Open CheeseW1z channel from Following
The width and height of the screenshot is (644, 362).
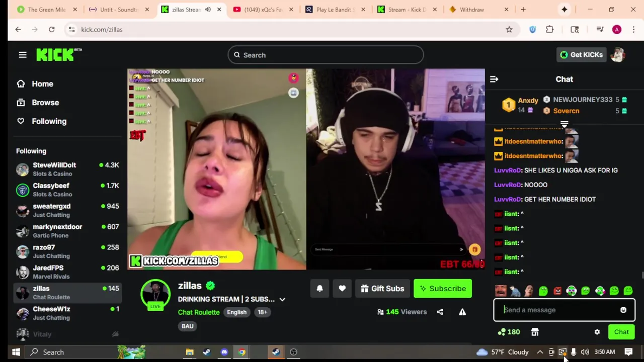tap(67, 313)
